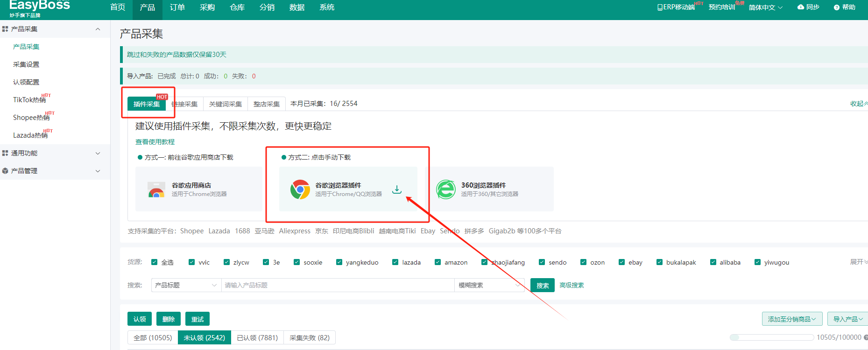Uncheck the yiwugou source checkbox
868x350 pixels.
tap(757, 262)
